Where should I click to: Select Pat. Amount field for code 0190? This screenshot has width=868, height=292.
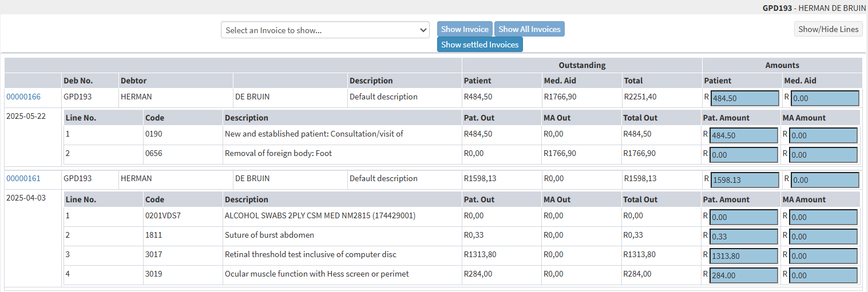pos(743,135)
